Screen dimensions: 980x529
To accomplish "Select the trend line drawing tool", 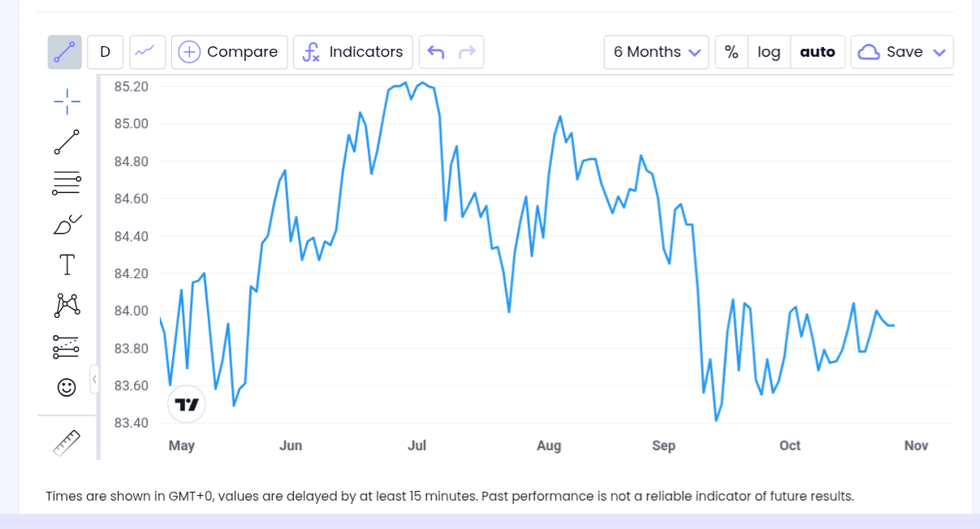I will pos(67,142).
